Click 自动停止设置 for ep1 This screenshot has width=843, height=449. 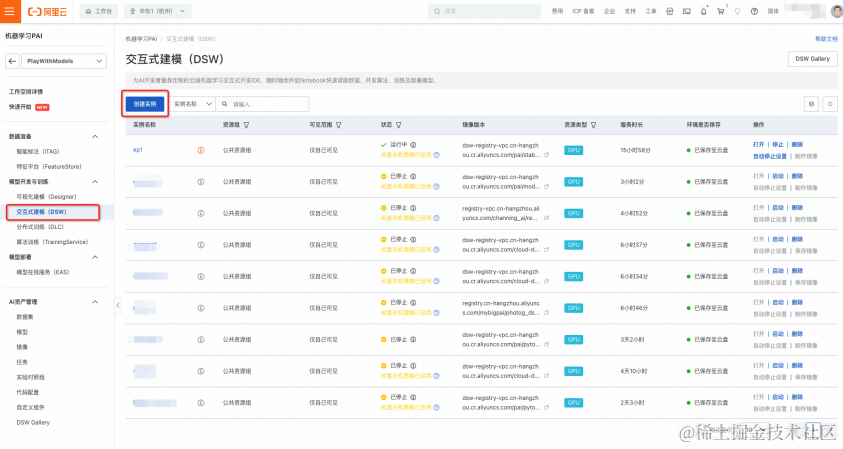pos(770,156)
